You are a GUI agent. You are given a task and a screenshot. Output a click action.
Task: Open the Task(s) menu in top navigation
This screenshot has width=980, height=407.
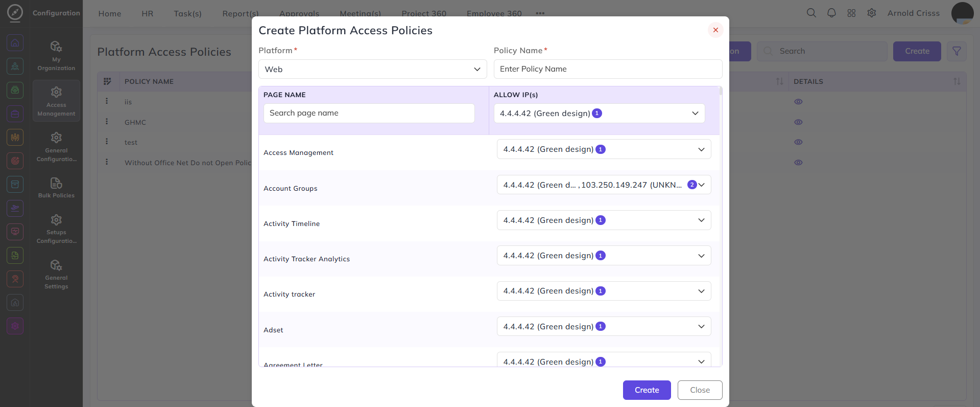tap(187, 13)
